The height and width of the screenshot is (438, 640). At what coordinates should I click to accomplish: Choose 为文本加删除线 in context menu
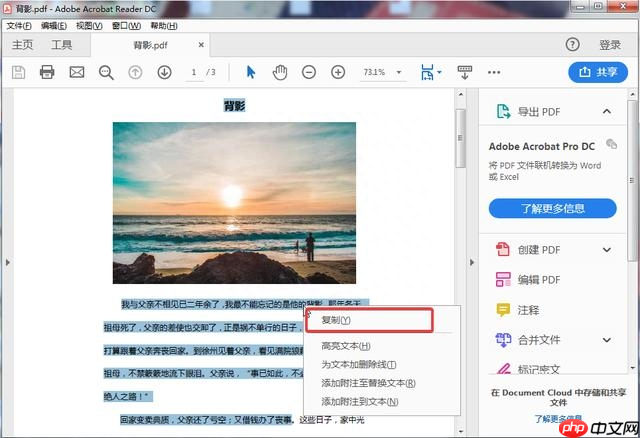(x=358, y=365)
